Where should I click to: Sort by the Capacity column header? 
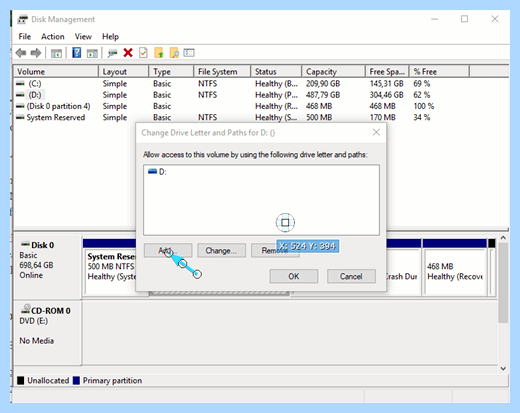(x=333, y=71)
